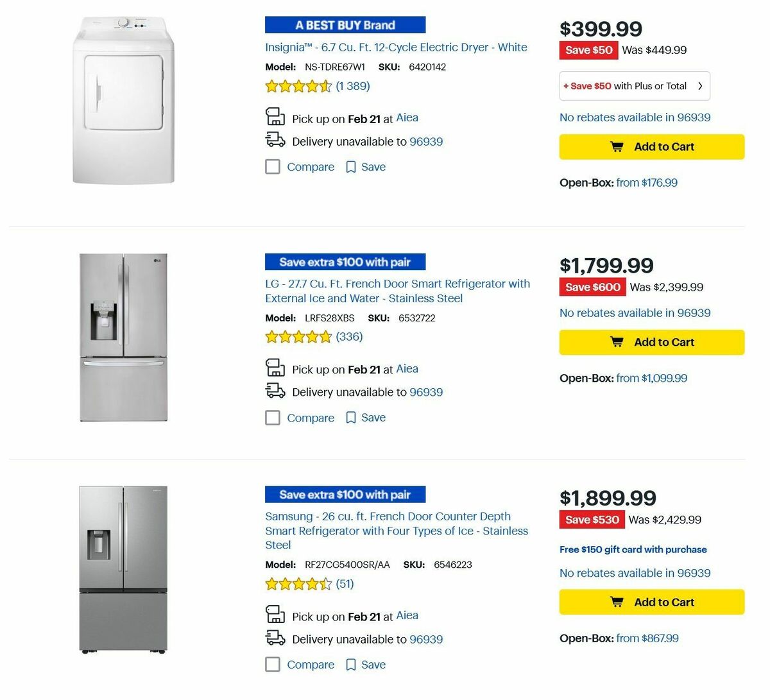Check the Compare checkbox for the LG refrigerator

pyautogui.click(x=272, y=417)
